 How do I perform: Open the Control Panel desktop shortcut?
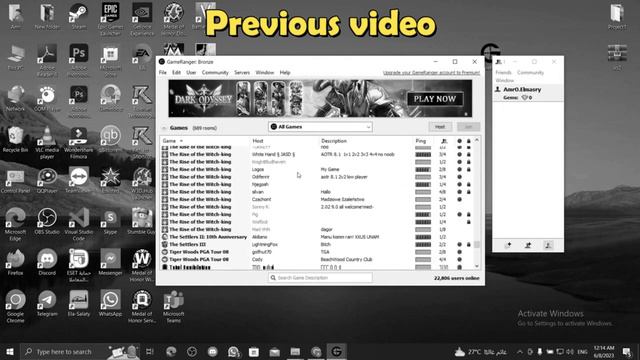point(16,181)
